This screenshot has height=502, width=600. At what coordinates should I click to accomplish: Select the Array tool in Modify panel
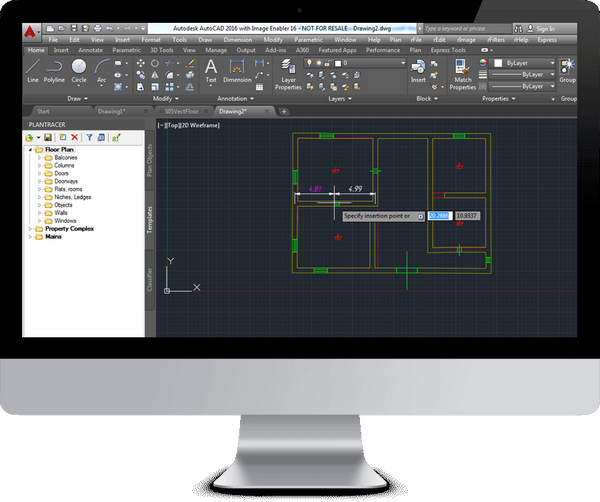pyautogui.click(x=169, y=87)
